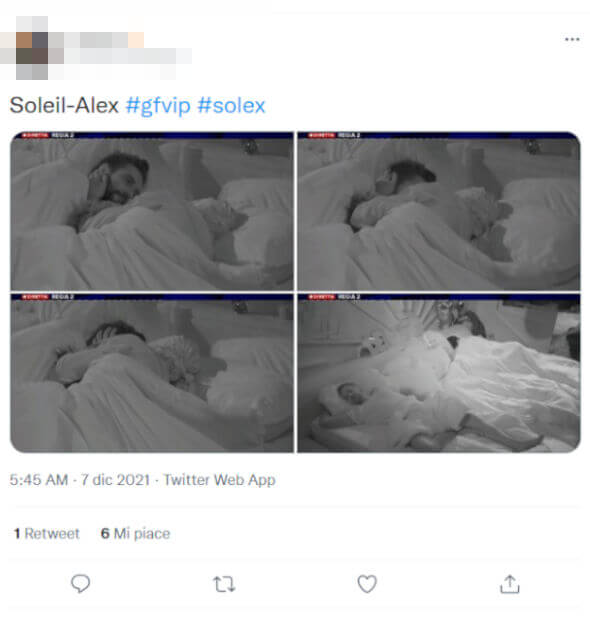Screen dimensions: 590x625
Task: Open the three-dot more options menu
Action: tap(572, 39)
